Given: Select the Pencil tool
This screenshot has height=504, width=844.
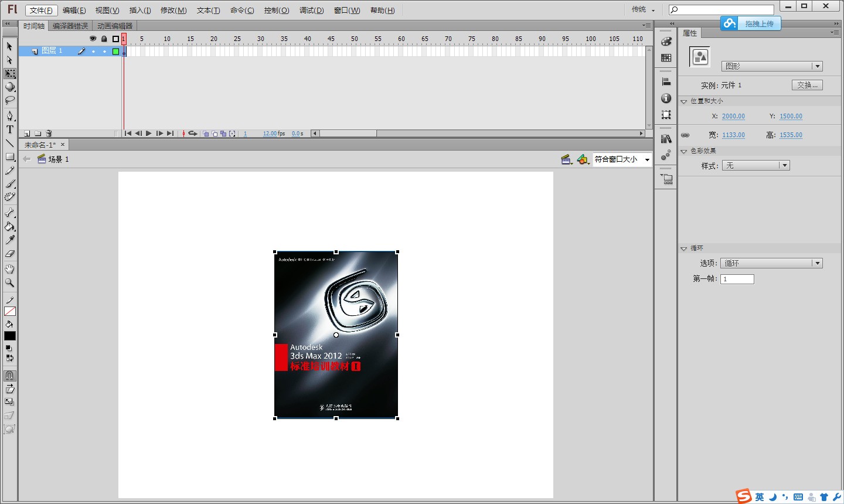Looking at the screenshot, I should pos(10,171).
